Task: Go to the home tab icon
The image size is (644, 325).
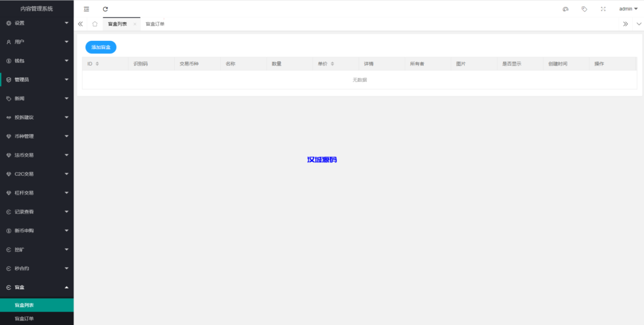Action: pos(94,24)
